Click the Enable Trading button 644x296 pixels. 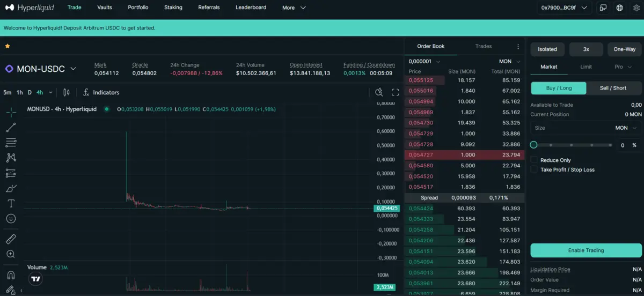(x=586, y=250)
